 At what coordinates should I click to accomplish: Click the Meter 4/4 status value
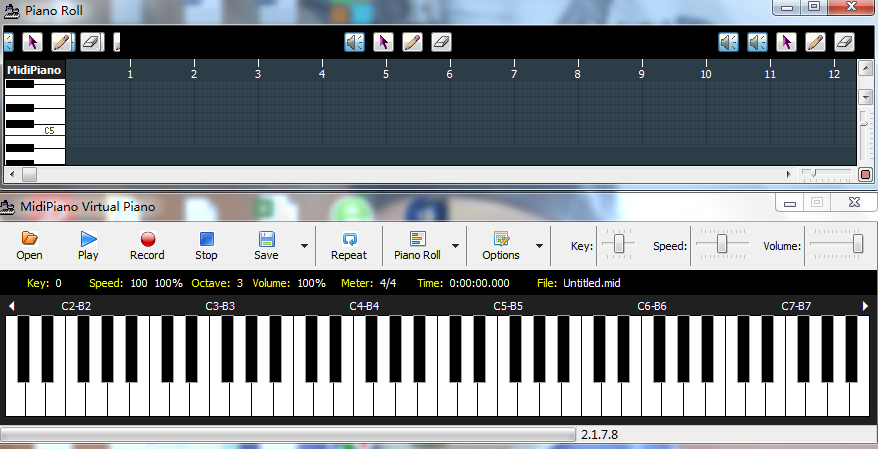click(x=387, y=283)
